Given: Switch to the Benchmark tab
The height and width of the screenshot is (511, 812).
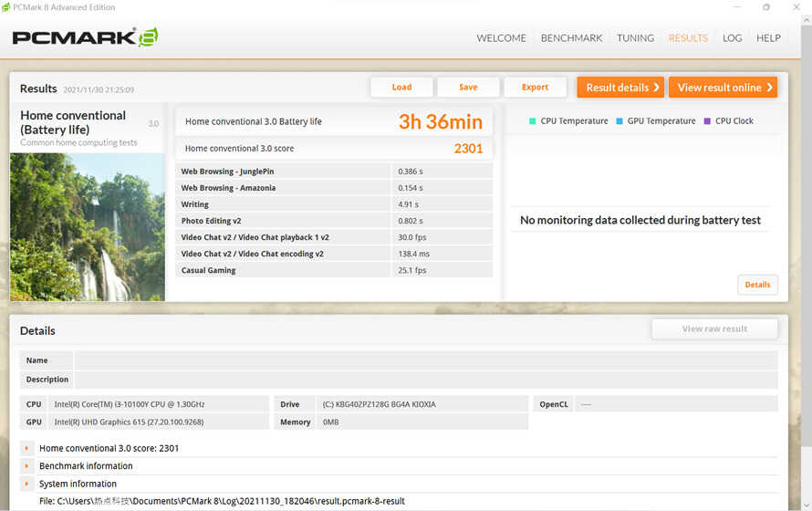Looking at the screenshot, I should [572, 38].
